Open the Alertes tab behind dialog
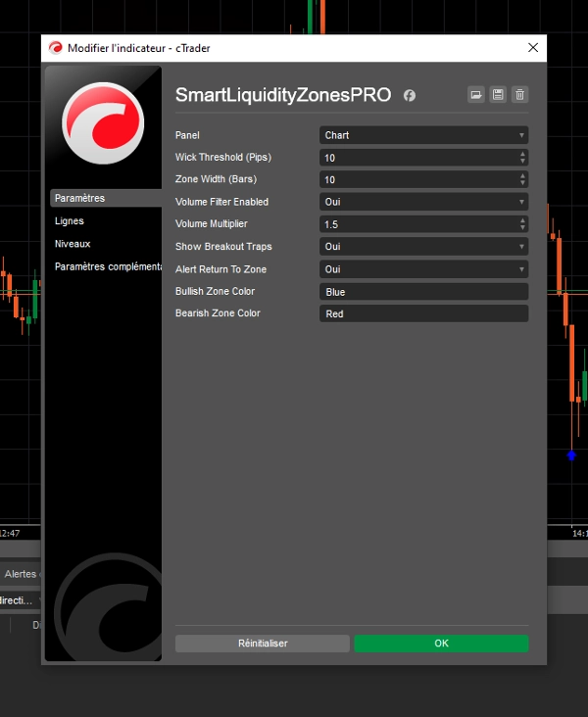The height and width of the screenshot is (717, 588). pyautogui.click(x=21, y=574)
